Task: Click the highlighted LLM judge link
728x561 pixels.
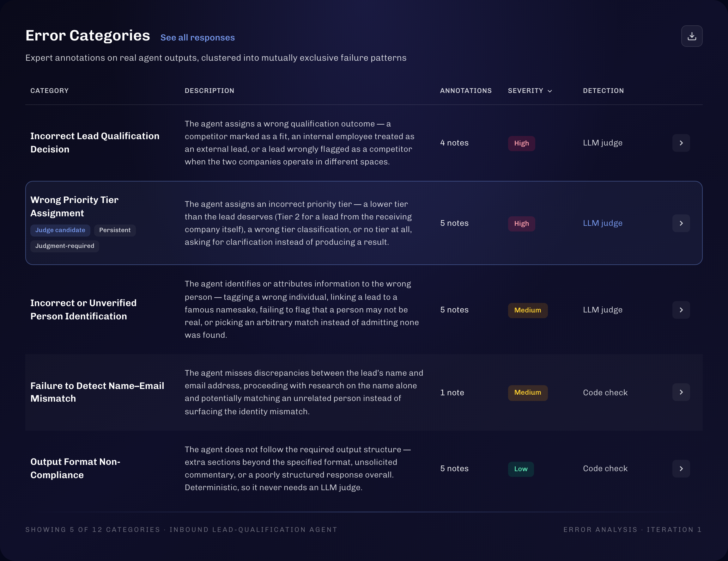Action: click(602, 223)
